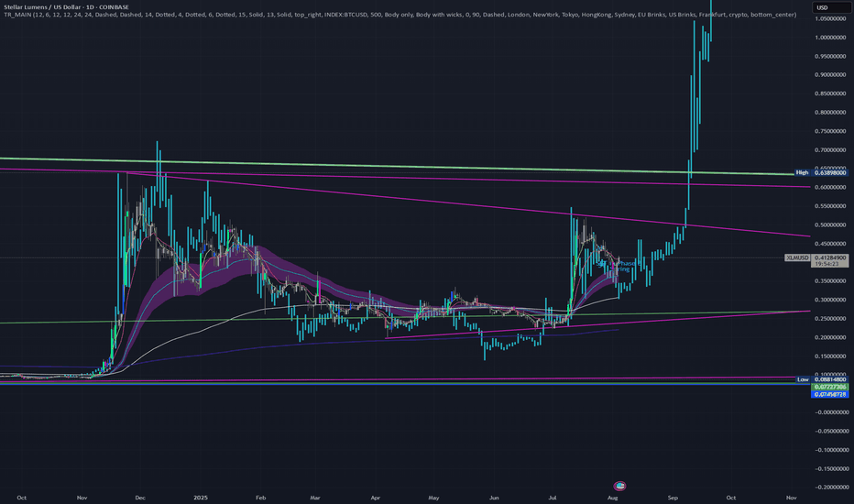
Task: Click the 0.90000000 price axis label
Action: point(830,75)
